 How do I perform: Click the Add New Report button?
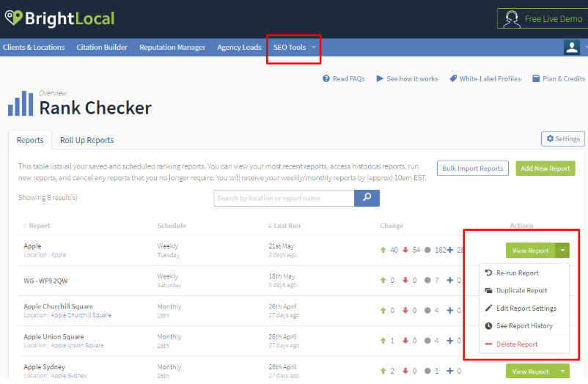pos(545,169)
